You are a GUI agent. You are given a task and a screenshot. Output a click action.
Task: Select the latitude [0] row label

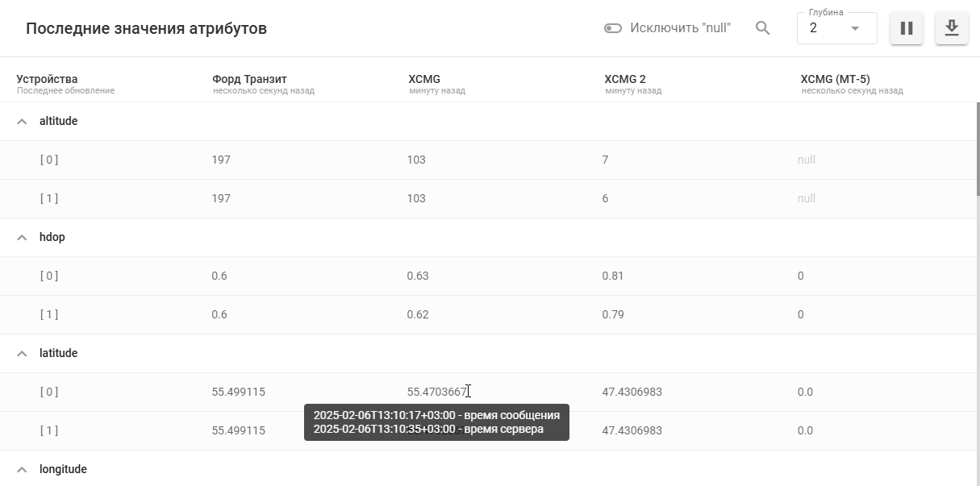tap(49, 392)
